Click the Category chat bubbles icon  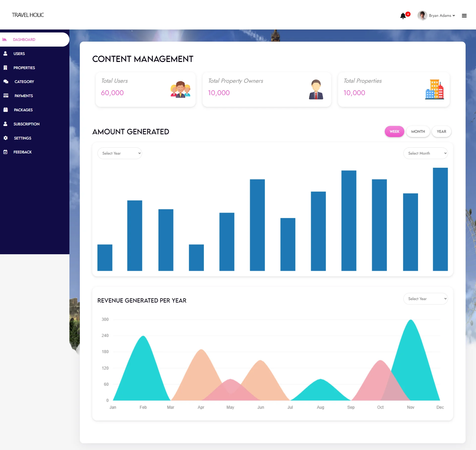point(6,82)
